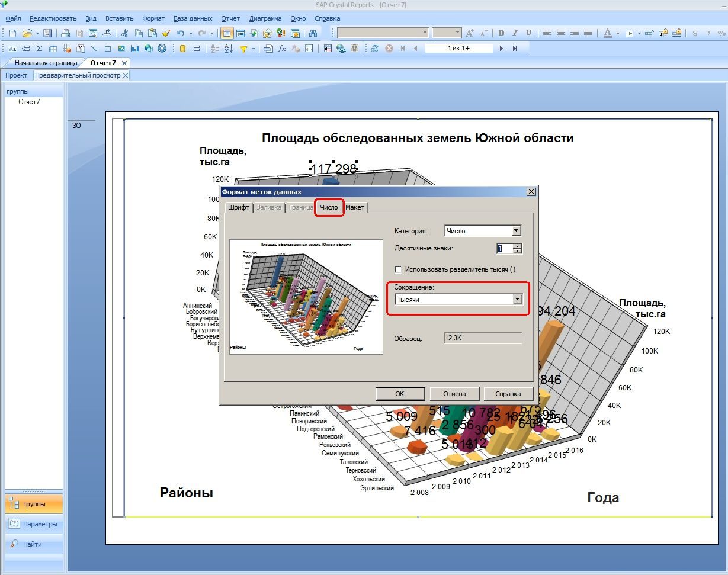Insert summary with the sigma icon
Viewport: 728px width, 575px height.
tap(39, 49)
